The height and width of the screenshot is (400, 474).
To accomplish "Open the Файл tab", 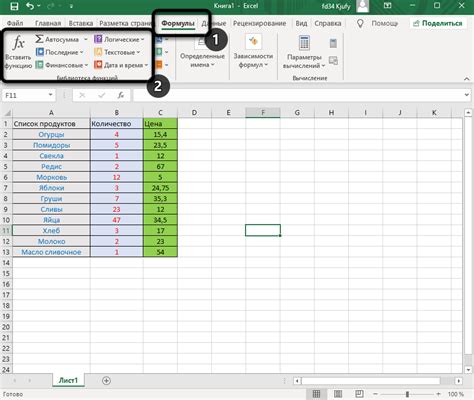I will point(15,23).
